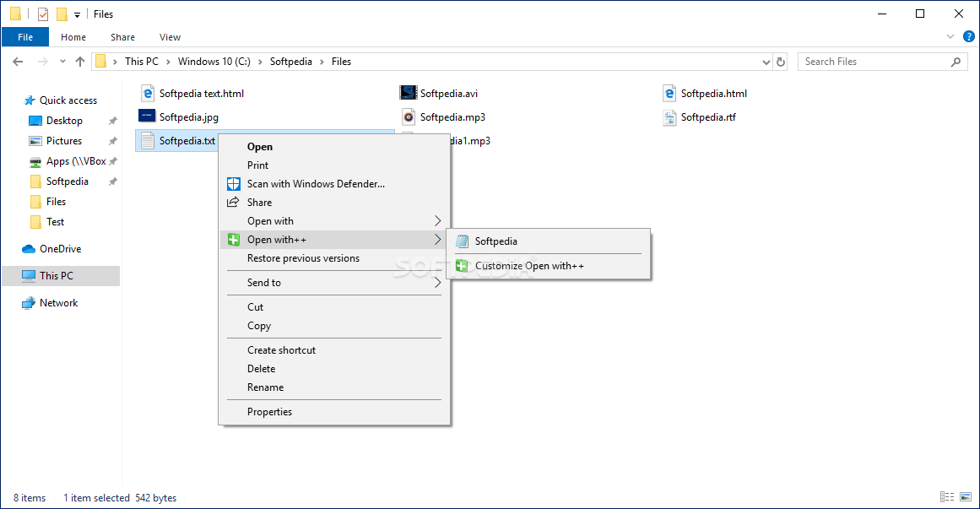
Task: Expand breadcrumb chevron after This PC
Action: [168, 62]
